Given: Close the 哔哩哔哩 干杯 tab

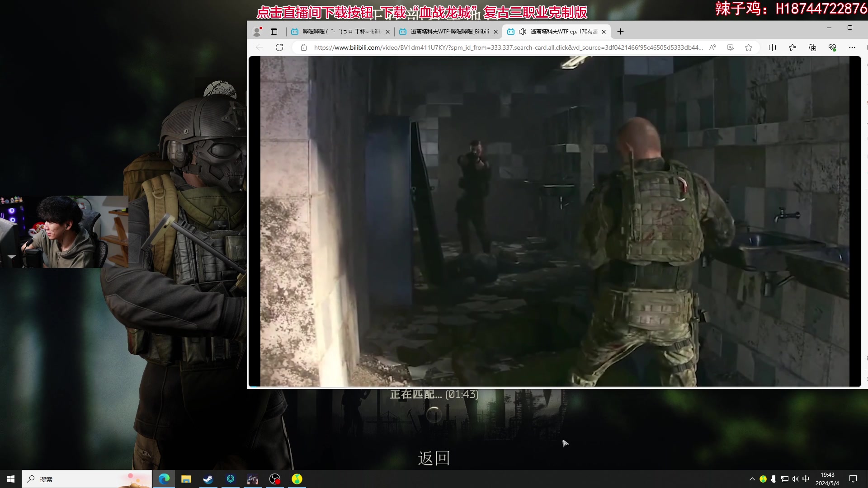Looking at the screenshot, I should [387, 32].
